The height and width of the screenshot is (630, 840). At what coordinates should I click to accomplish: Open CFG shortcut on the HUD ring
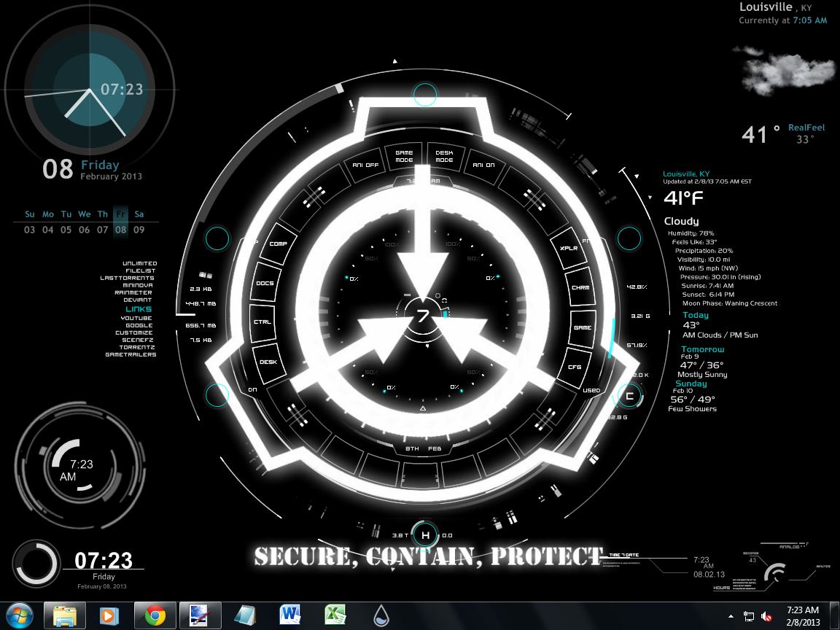[x=575, y=367]
